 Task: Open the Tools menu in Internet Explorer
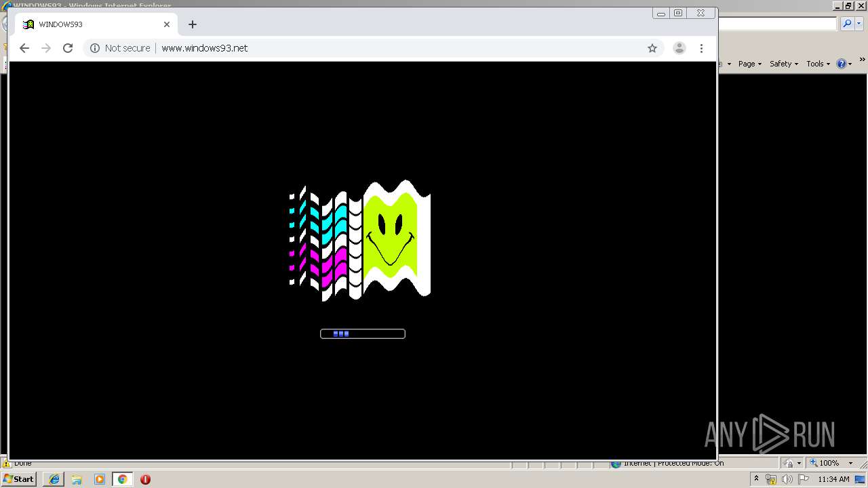pos(818,64)
